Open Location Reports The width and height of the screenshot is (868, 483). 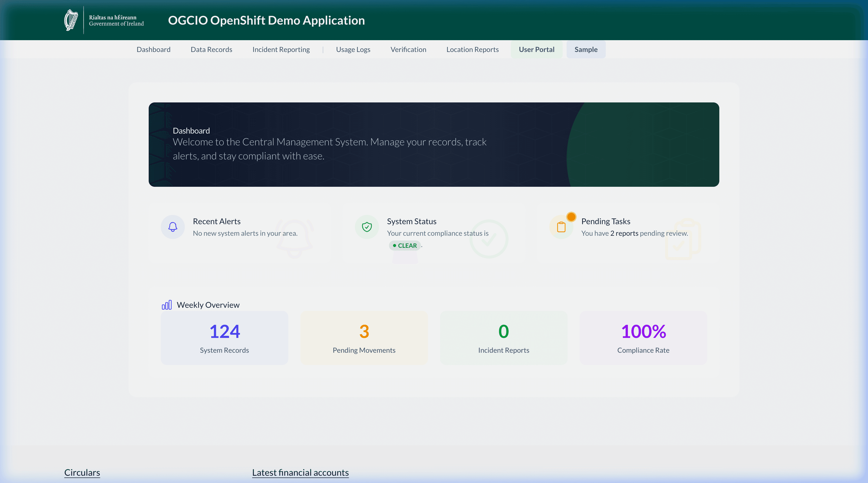(x=472, y=49)
